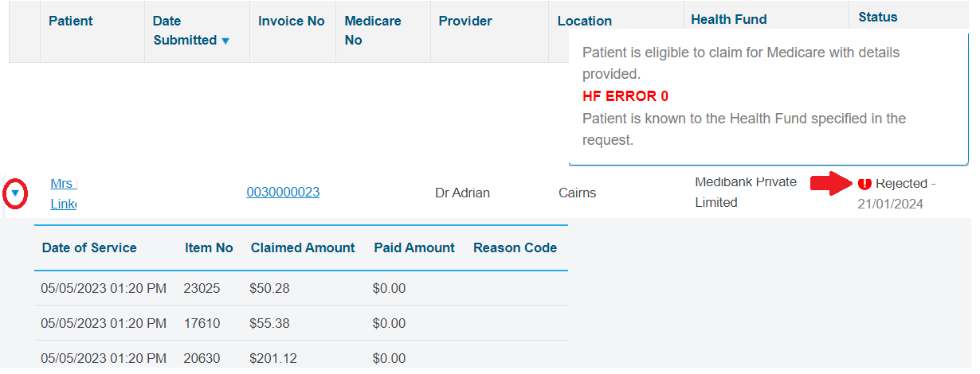Image resolution: width=980 pixels, height=374 pixels.
Task: Click the Status column header
Action: tap(878, 17)
